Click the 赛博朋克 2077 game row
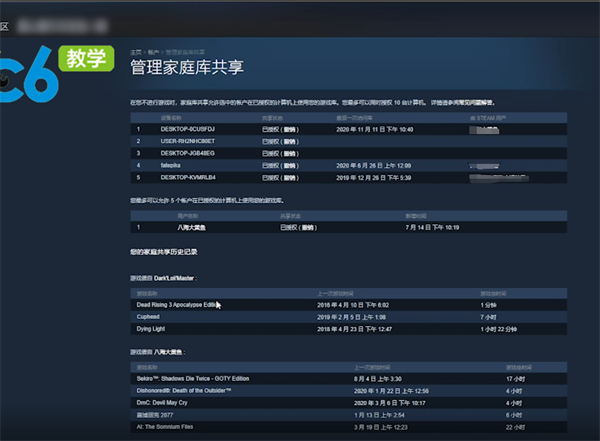Screen dimensions: 600x441 point(348,415)
